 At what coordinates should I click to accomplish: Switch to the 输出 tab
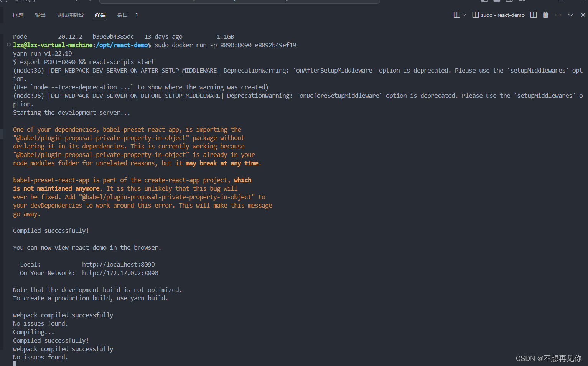pyautogui.click(x=40, y=15)
